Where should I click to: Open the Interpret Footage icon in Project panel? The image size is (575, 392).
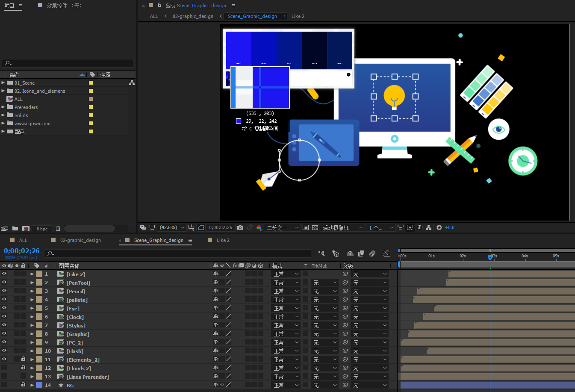(5, 229)
